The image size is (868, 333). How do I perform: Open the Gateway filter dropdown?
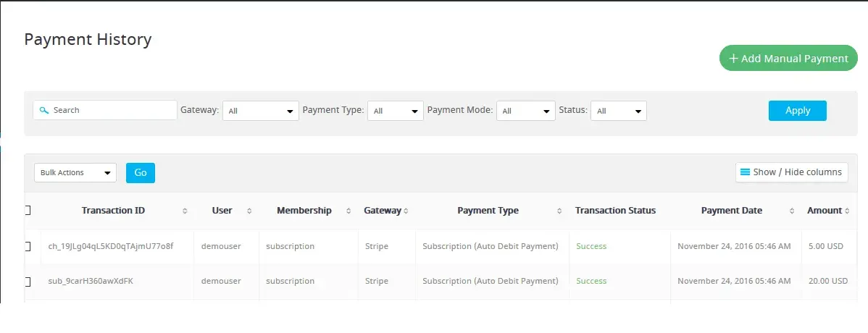[x=260, y=111]
